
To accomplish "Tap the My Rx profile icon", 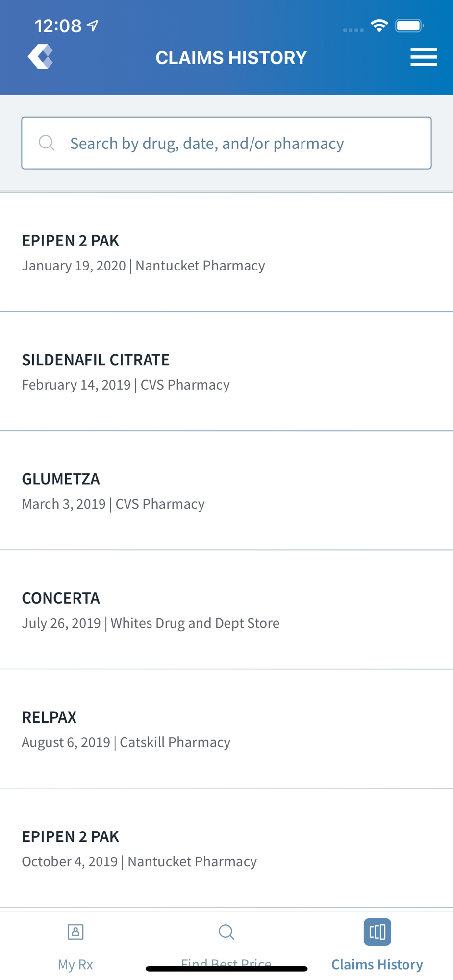I will 75,931.
